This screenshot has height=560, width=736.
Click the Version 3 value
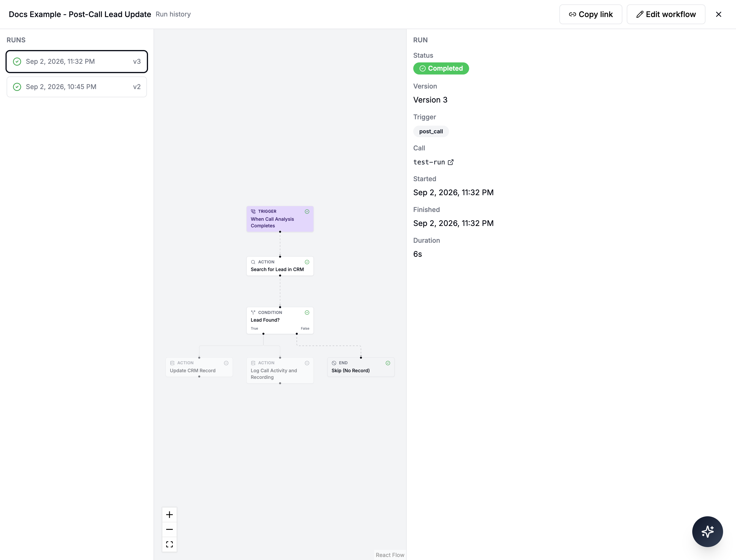pyautogui.click(x=430, y=100)
